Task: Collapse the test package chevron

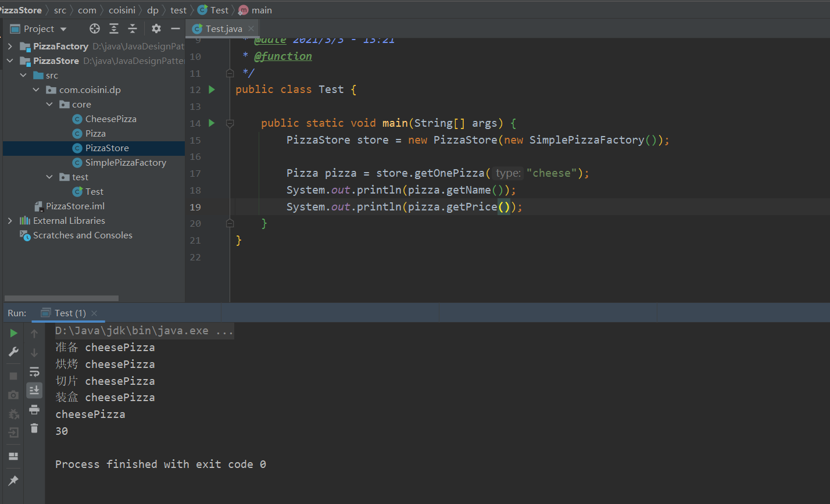Action: 49,177
